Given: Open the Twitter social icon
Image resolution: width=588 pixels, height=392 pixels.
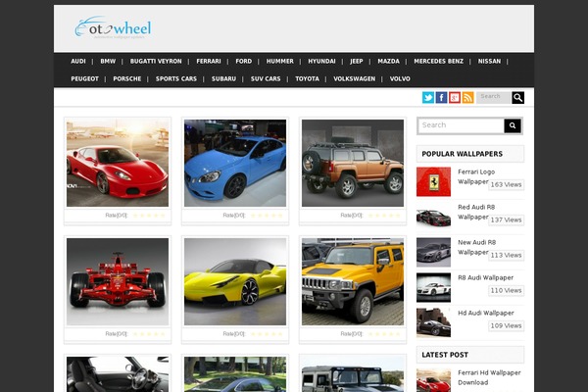Looking at the screenshot, I should click(428, 98).
